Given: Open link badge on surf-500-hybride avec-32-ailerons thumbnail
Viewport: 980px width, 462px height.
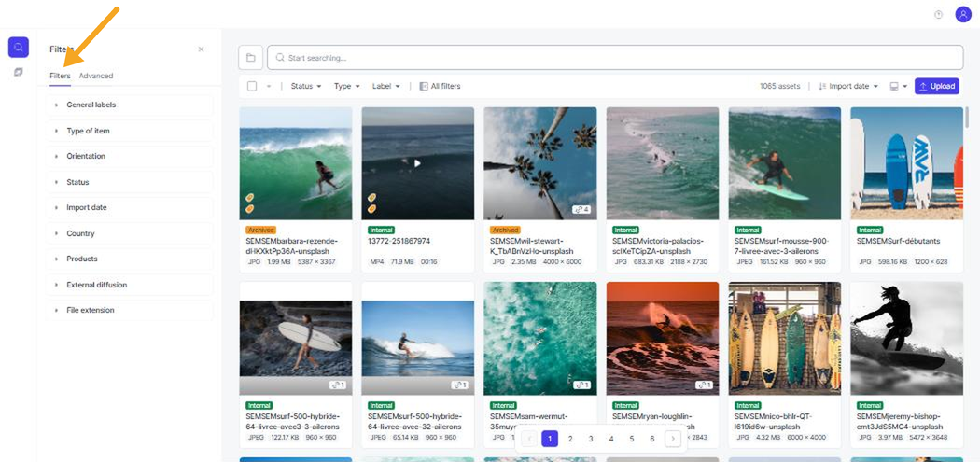Looking at the screenshot, I should point(460,385).
